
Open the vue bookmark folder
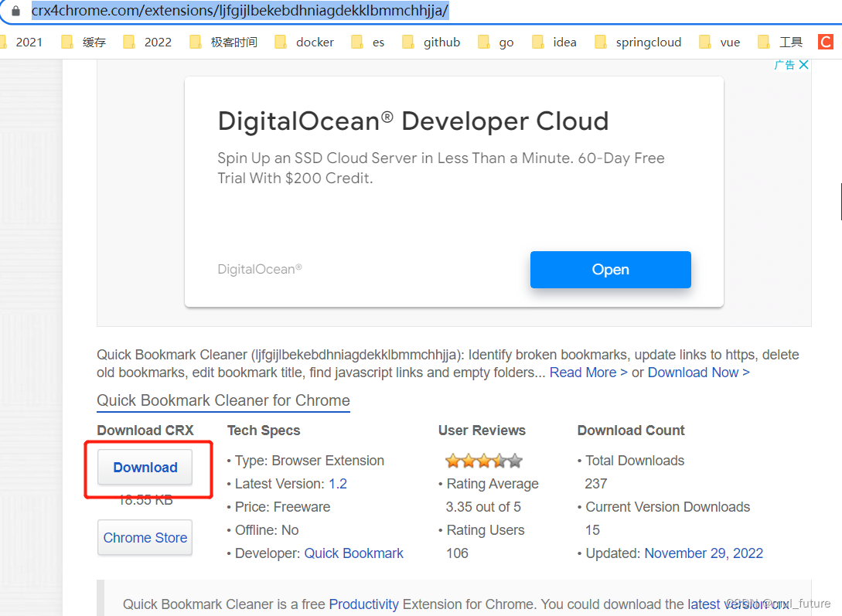pyautogui.click(x=720, y=42)
